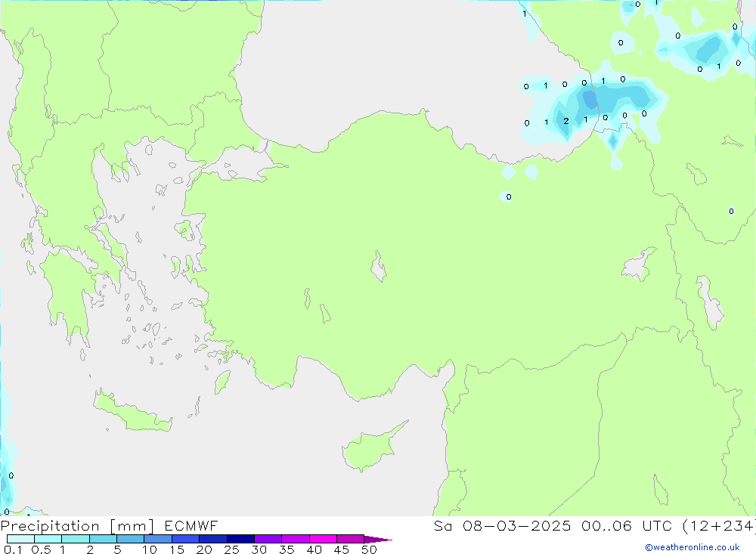Click the island of Crete on the map
756x554 pixels.
coord(133,412)
